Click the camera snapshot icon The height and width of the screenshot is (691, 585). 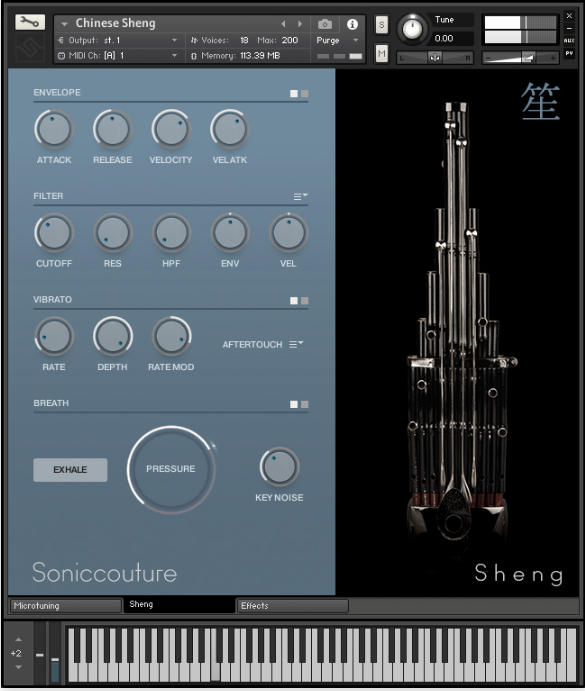325,24
